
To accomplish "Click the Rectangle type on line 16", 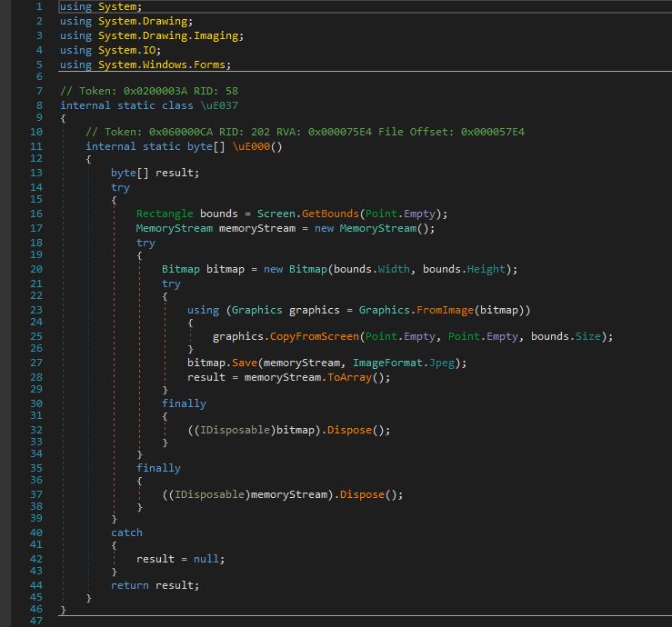I will click(165, 214).
